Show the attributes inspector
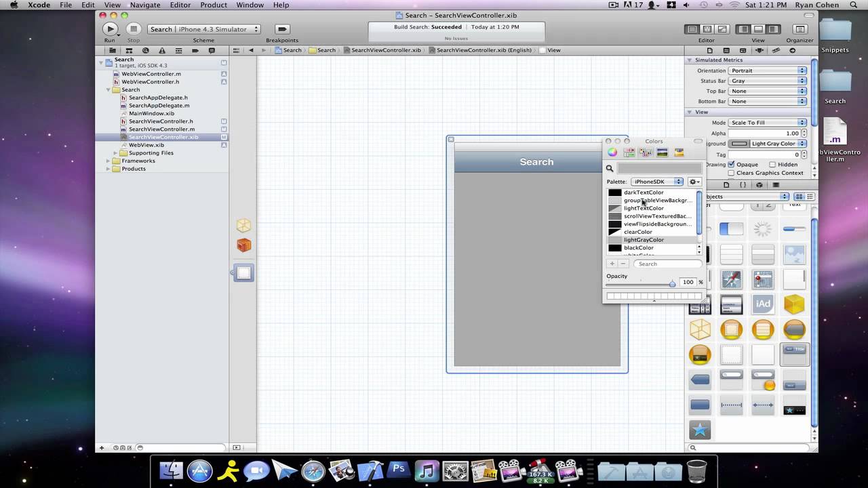Viewport: 868px width, 488px height. 759,51
